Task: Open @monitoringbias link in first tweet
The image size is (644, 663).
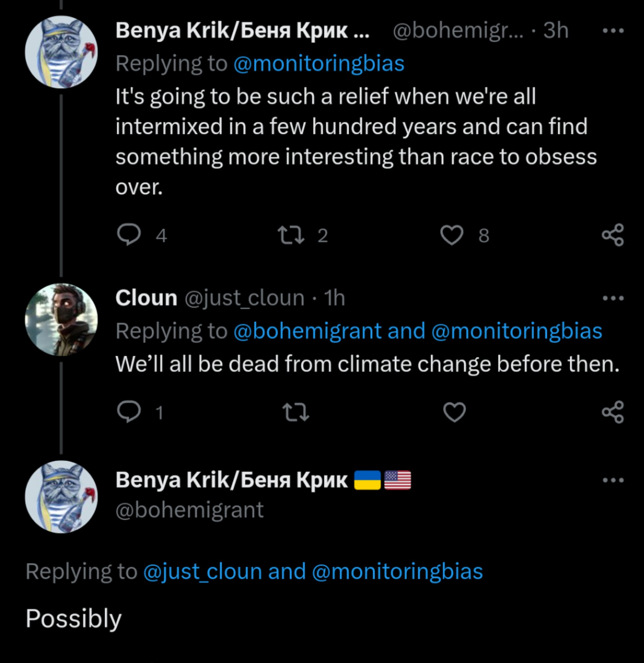Action: pos(319,63)
